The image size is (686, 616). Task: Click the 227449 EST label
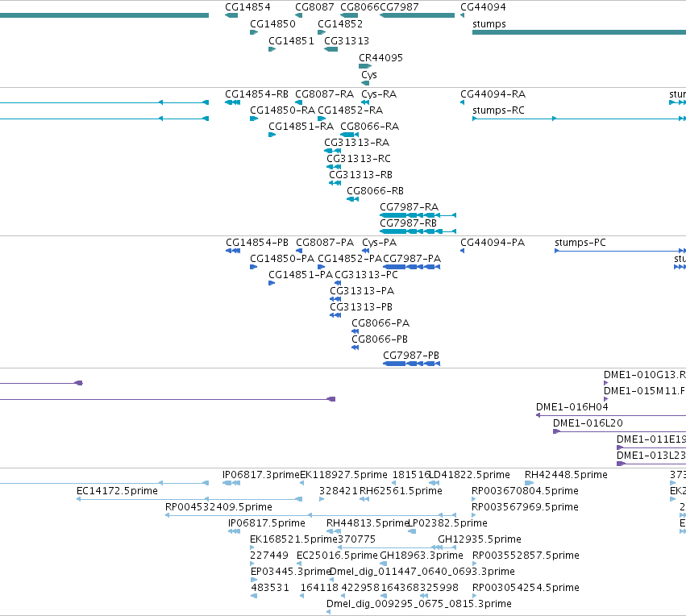click(x=269, y=556)
